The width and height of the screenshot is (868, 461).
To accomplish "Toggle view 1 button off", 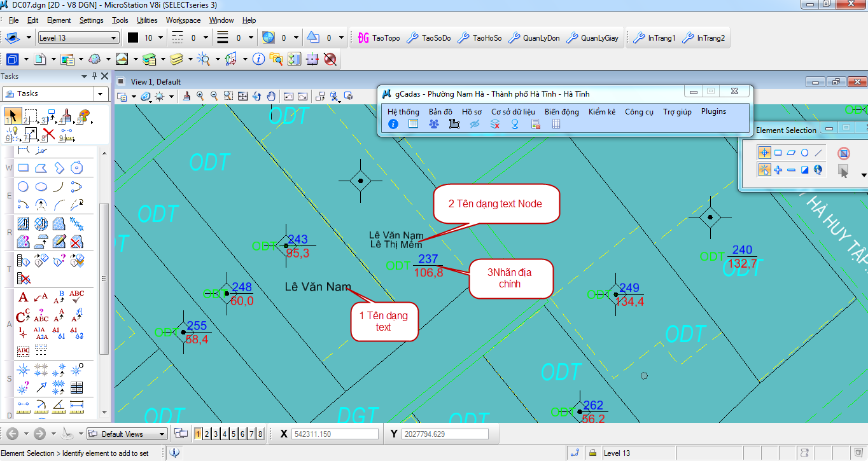I will click(199, 434).
